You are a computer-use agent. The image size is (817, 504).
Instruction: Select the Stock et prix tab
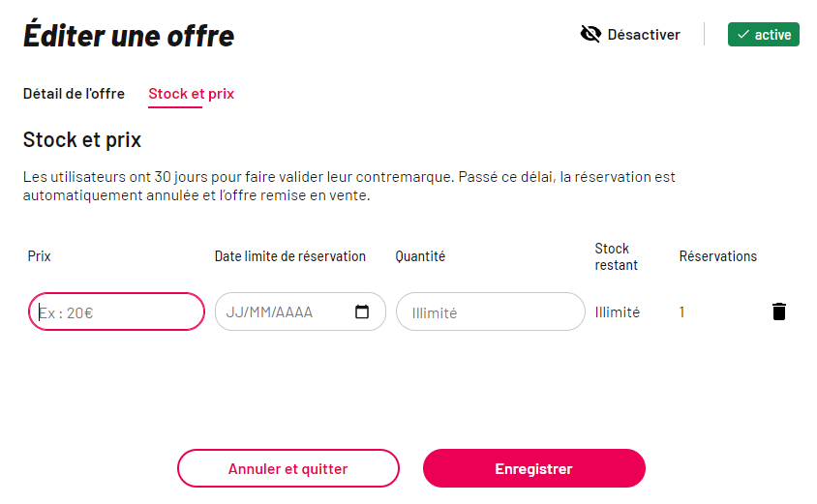tap(192, 94)
